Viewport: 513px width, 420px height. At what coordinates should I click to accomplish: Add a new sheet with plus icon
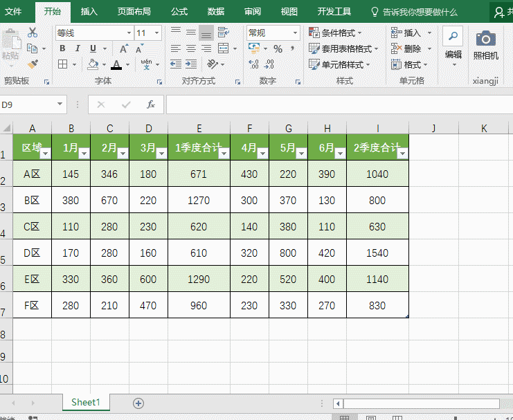pos(138,403)
